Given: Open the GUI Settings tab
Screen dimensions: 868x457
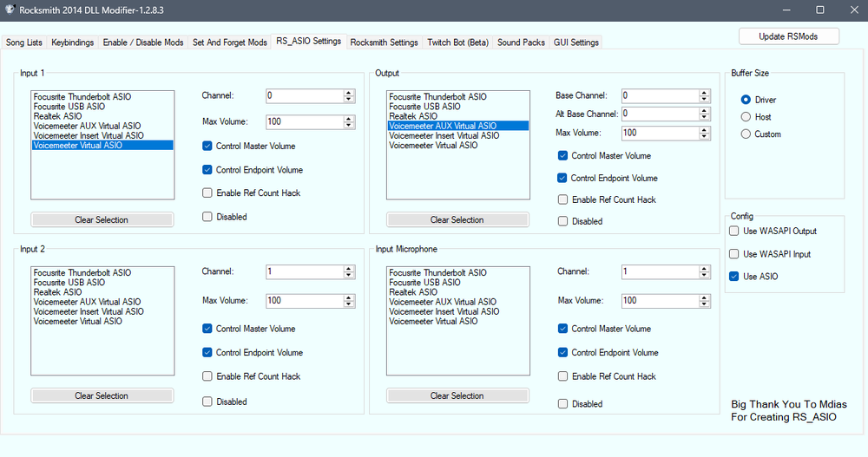Looking at the screenshot, I should [x=576, y=42].
